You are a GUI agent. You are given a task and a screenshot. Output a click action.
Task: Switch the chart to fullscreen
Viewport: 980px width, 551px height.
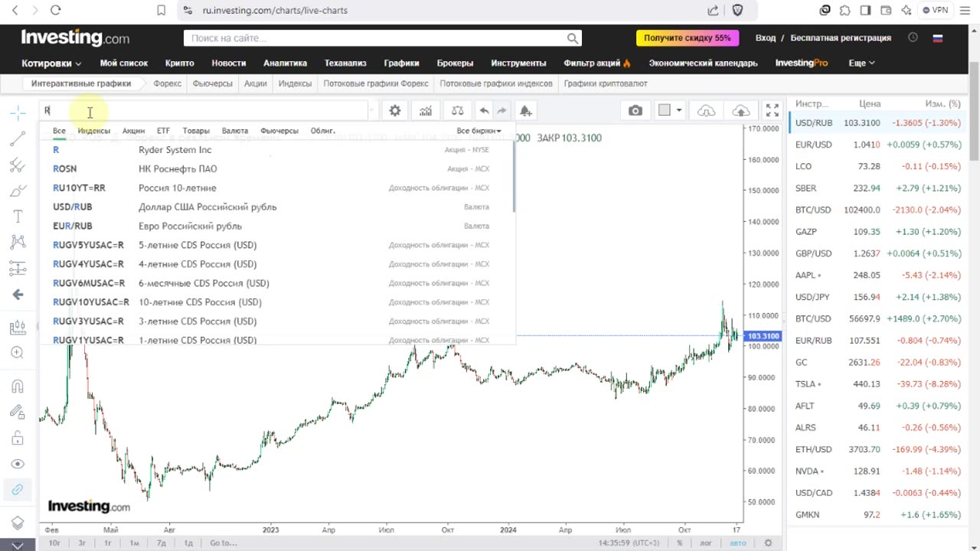click(773, 111)
